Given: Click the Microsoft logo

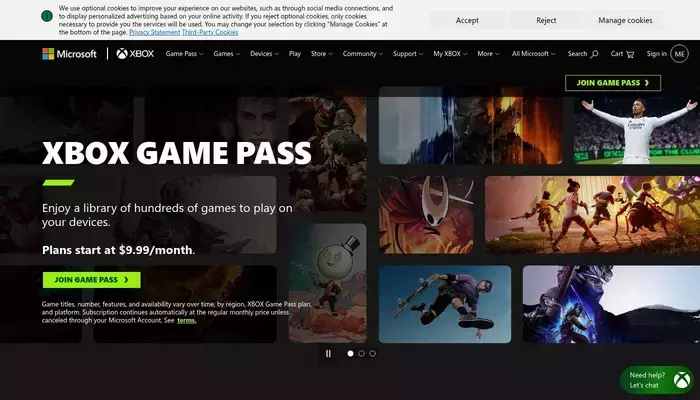Looking at the screenshot, I should click(69, 54).
